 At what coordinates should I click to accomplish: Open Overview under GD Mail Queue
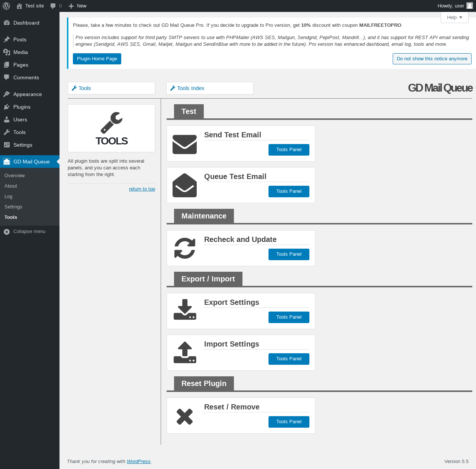(30, 176)
